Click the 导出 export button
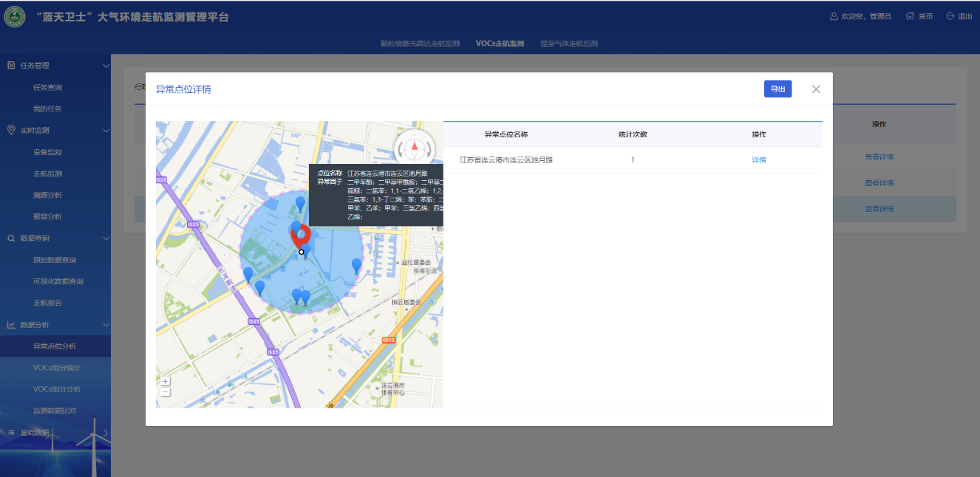The image size is (980, 477). 777,89
